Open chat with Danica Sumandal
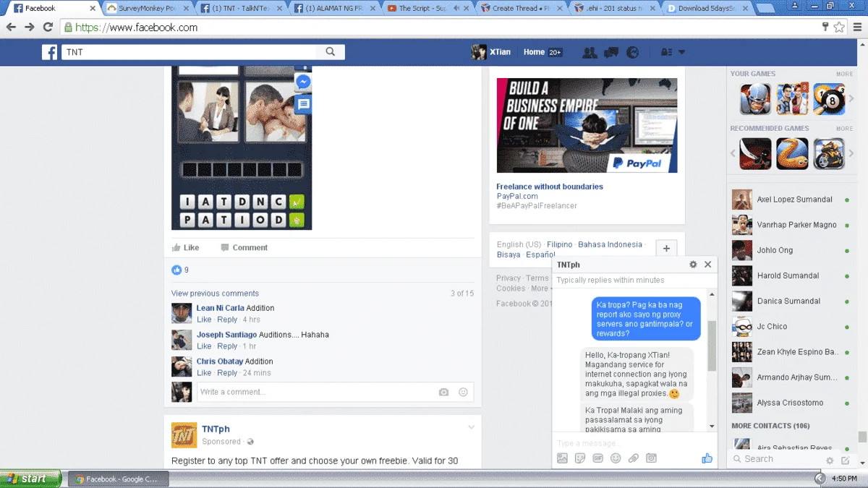Viewport: 868px width, 488px height. pos(791,301)
